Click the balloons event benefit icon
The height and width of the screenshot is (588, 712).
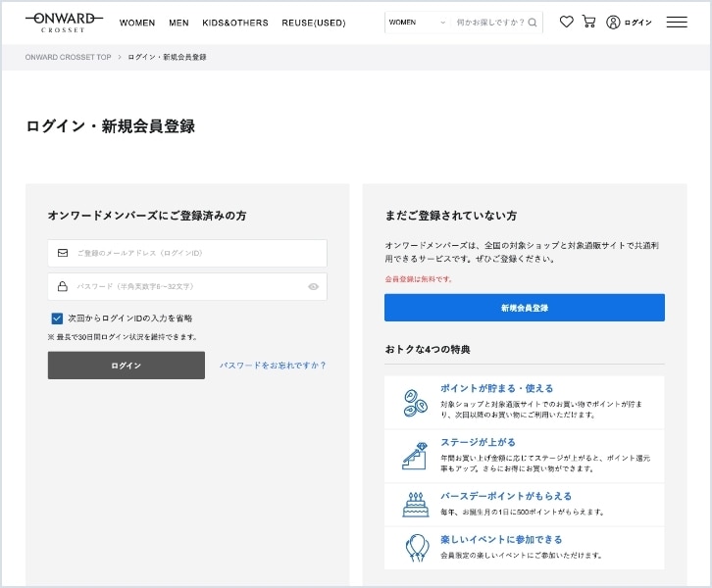(416, 547)
